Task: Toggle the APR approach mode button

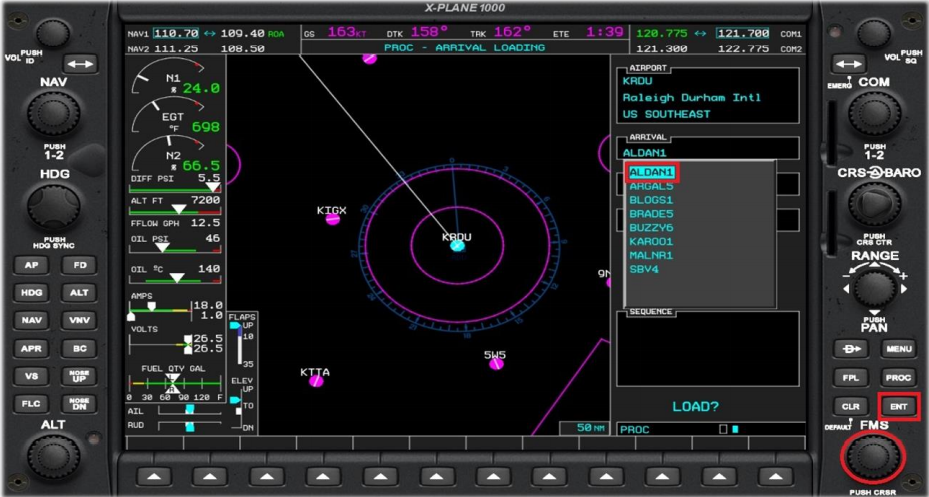Action: [31, 348]
